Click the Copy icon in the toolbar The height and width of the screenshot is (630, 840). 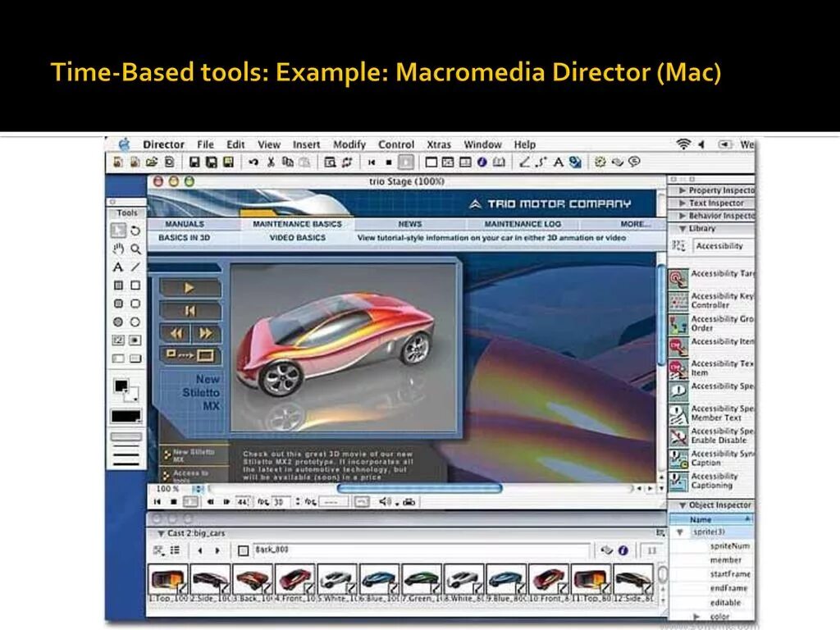(x=288, y=162)
